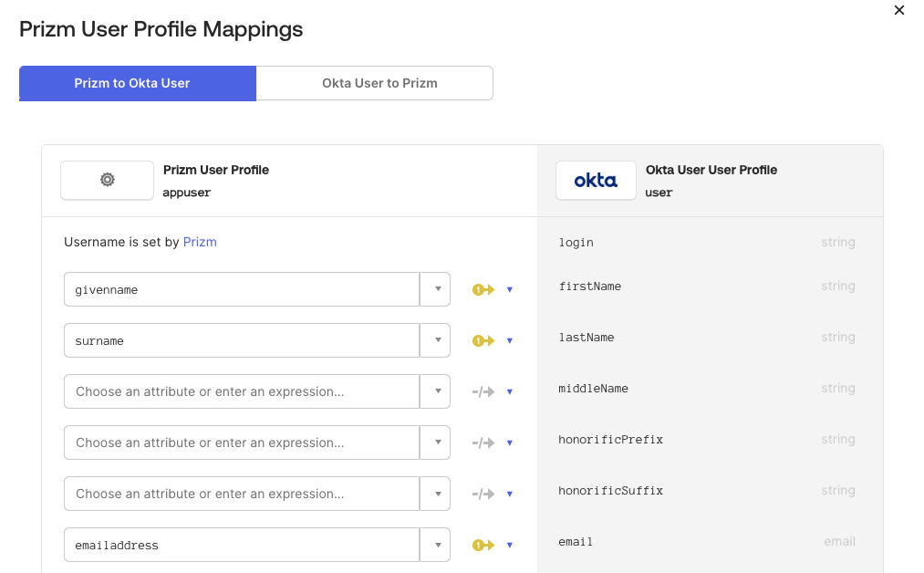Expand mapping options for middleName
The width and height of the screenshot is (924, 573).
point(510,392)
